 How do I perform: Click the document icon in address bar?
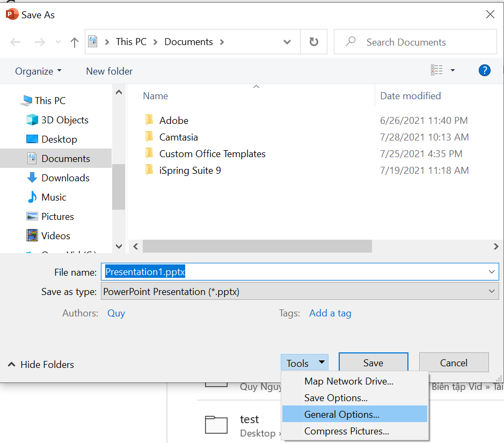92,41
